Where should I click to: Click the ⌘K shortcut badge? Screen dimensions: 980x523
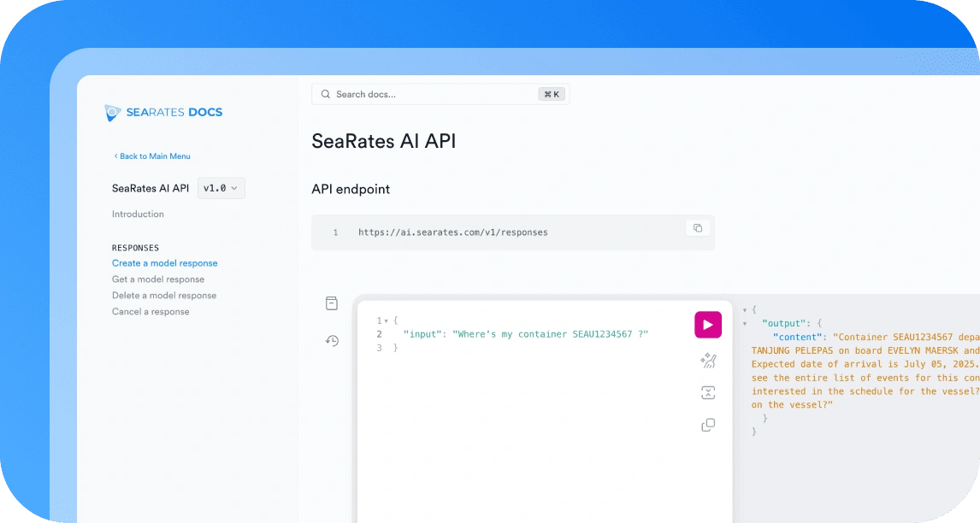tap(552, 94)
